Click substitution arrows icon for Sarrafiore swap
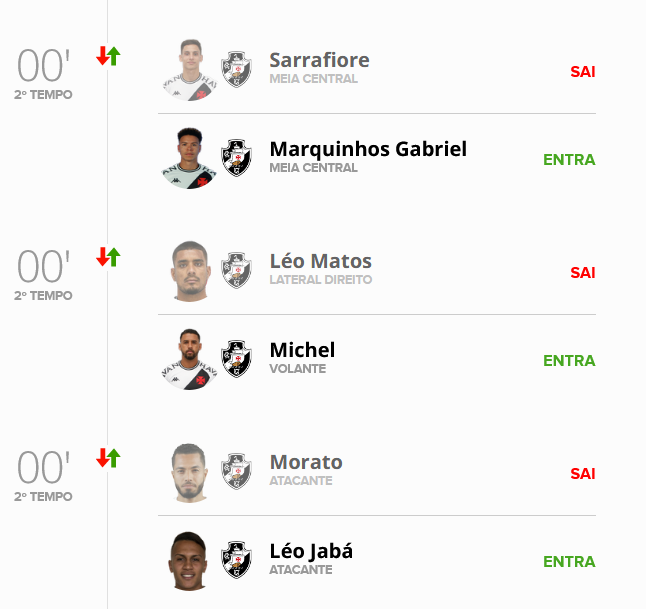Screen dimensions: 646x609 point(108,56)
